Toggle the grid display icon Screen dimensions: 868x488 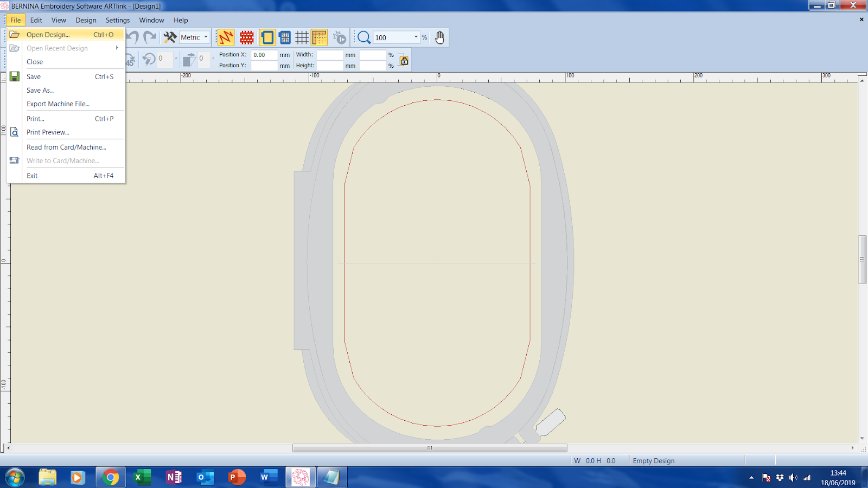coord(302,37)
